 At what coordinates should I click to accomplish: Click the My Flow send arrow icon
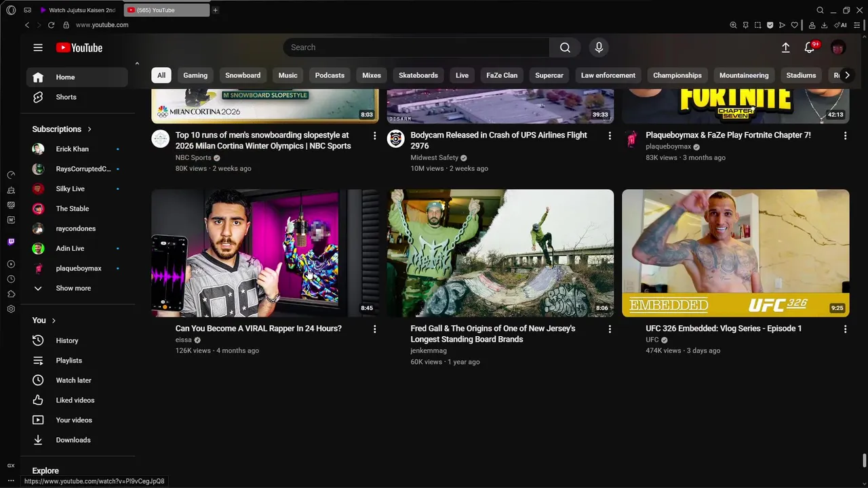(x=782, y=25)
